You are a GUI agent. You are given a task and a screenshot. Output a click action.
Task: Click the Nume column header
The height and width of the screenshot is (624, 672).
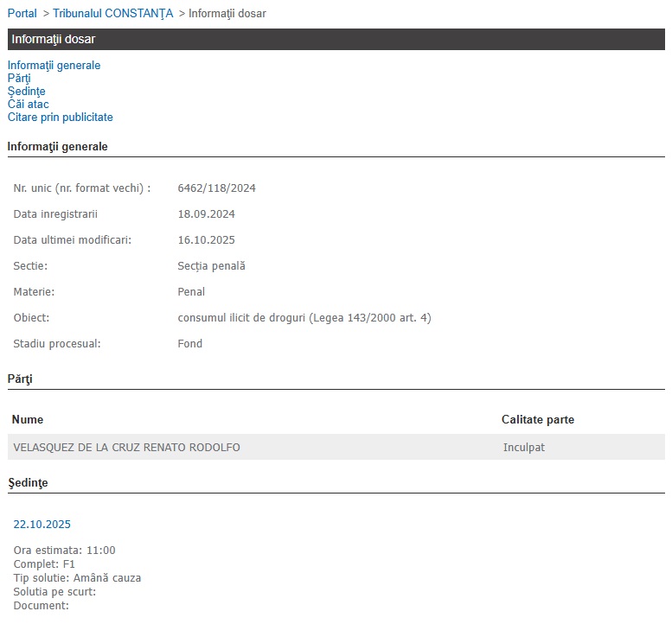pos(28,420)
